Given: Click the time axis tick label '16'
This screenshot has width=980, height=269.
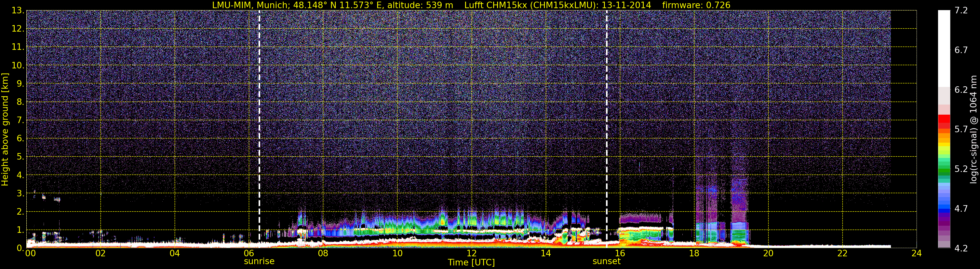Looking at the screenshot, I should click(x=620, y=254).
